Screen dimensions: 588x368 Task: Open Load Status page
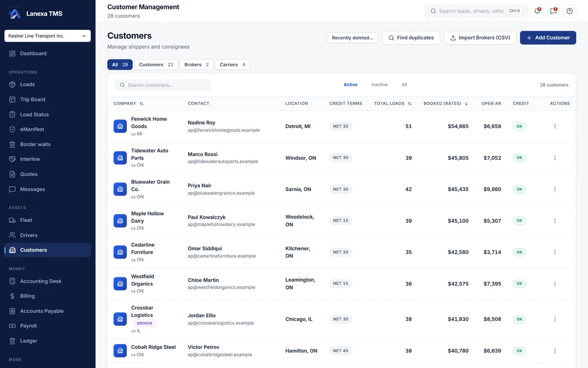[48, 114]
